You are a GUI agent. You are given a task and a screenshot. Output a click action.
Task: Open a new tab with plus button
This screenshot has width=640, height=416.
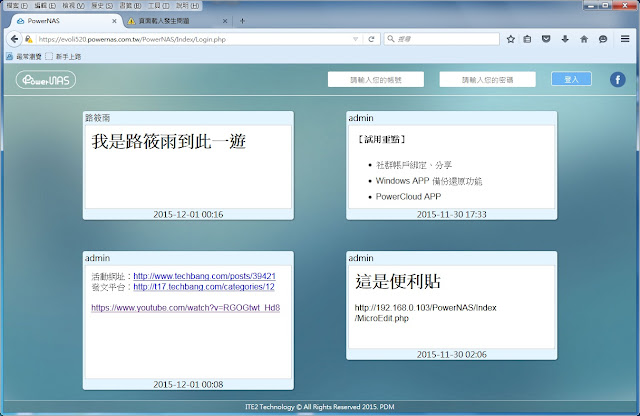[x=242, y=21]
